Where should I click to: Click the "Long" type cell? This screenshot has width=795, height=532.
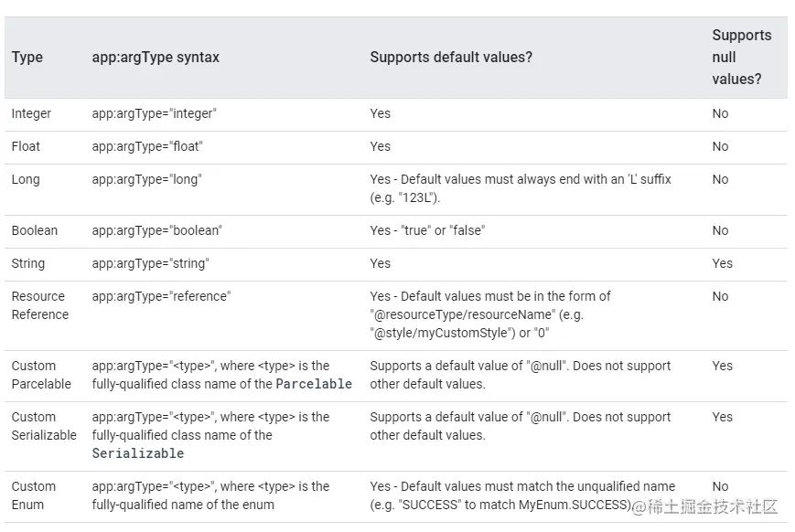pyautogui.click(x=26, y=180)
